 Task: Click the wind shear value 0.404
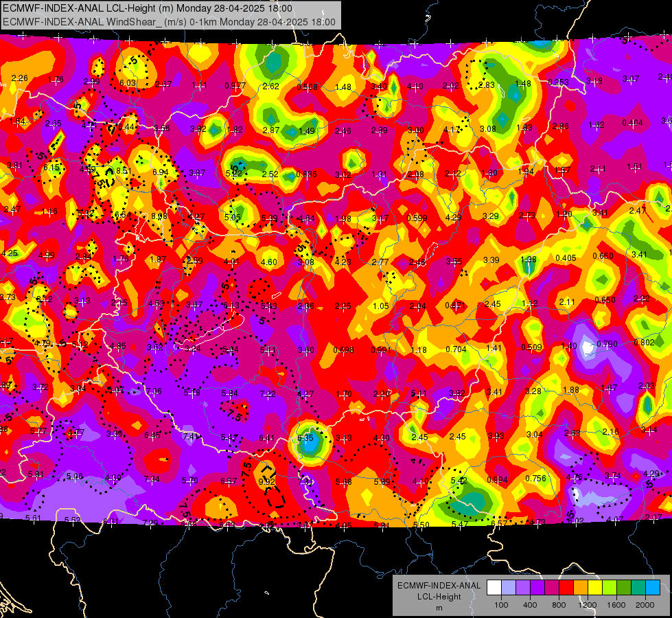pyautogui.click(x=633, y=123)
